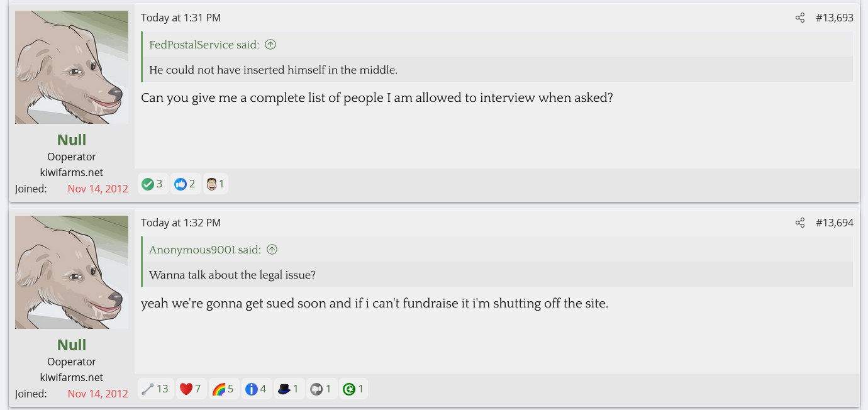Screen dimensions: 868x410
Task: Open post number #13,693 permalink
Action: [834, 18]
